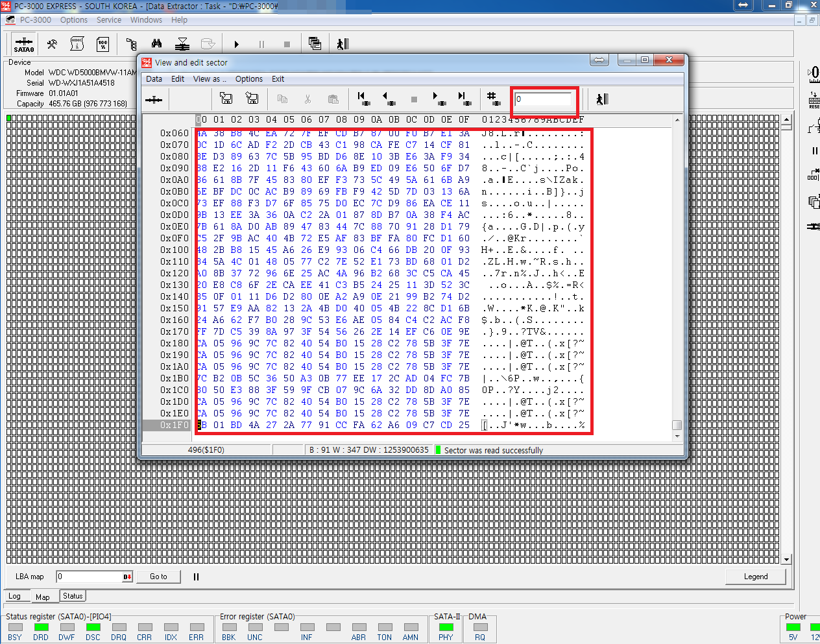Screen dimensions: 820x644
Task: Open the tree structure toolbar icon
Action: pyautogui.click(x=132, y=44)
